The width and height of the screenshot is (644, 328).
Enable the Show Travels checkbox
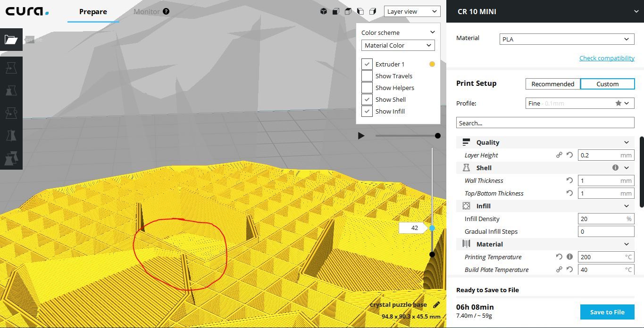tap(367, 76)
